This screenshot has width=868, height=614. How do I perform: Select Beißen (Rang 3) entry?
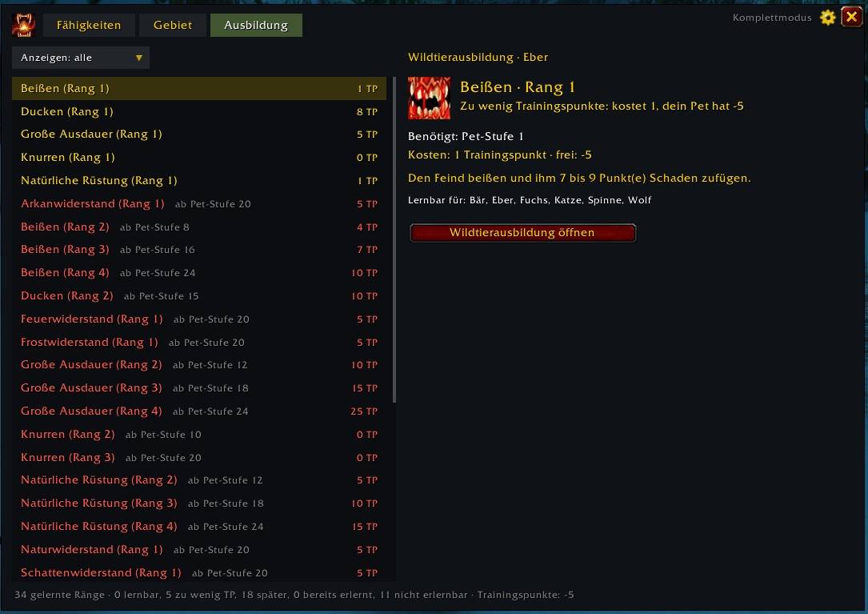click(199, 250)
